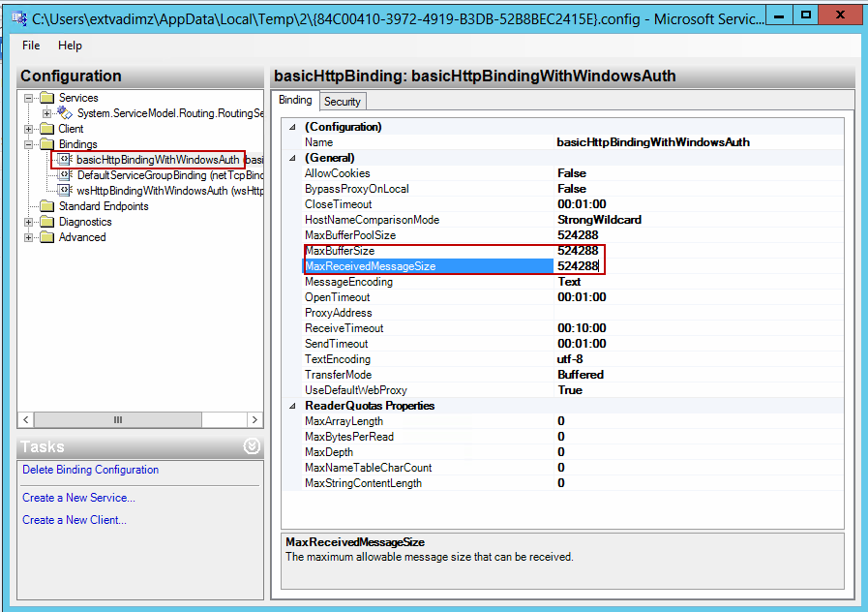Select the BypassProxyOnLocal False value

pyautogui.click(x=572, y=189)
